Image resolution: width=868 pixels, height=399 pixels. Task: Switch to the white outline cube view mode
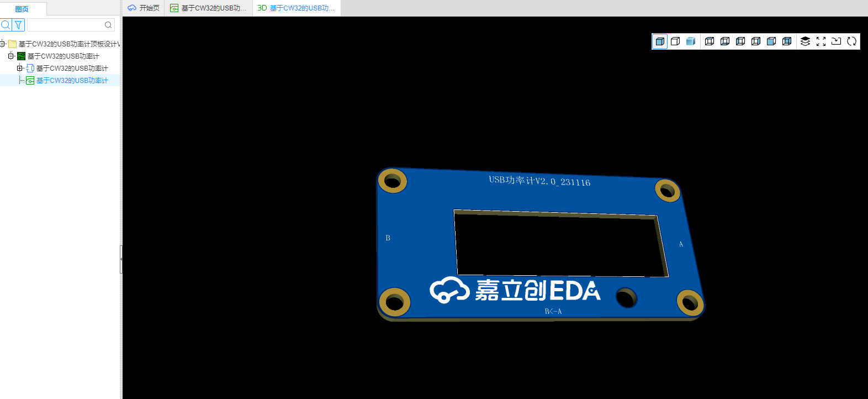tap(675, 41)
